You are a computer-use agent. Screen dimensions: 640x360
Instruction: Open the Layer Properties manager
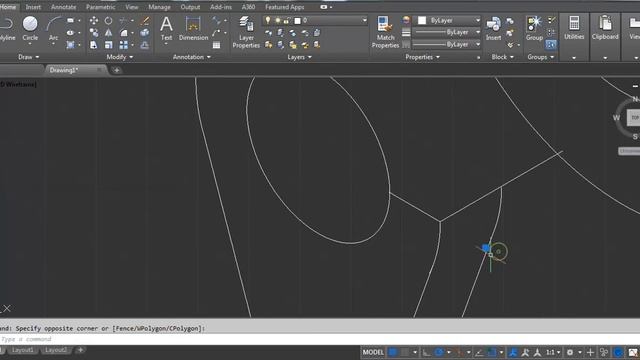coord(246,32)
